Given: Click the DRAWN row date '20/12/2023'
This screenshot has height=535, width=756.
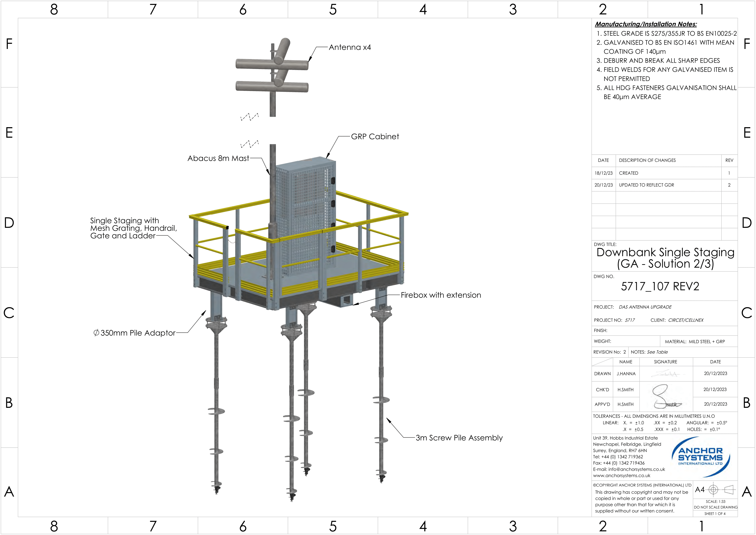Looking at the screenshot, I should point(716,374).
